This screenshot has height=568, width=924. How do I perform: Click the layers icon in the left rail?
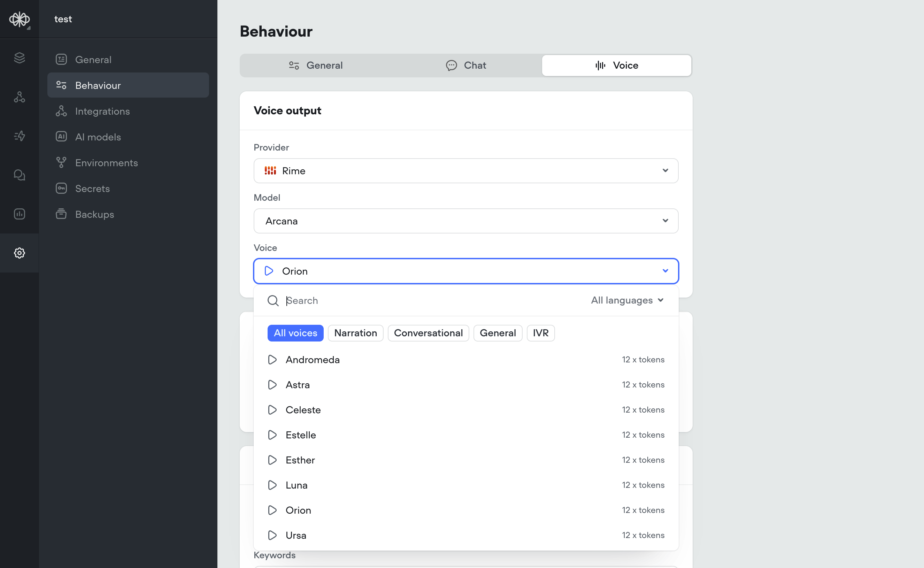tap(20, 58)
